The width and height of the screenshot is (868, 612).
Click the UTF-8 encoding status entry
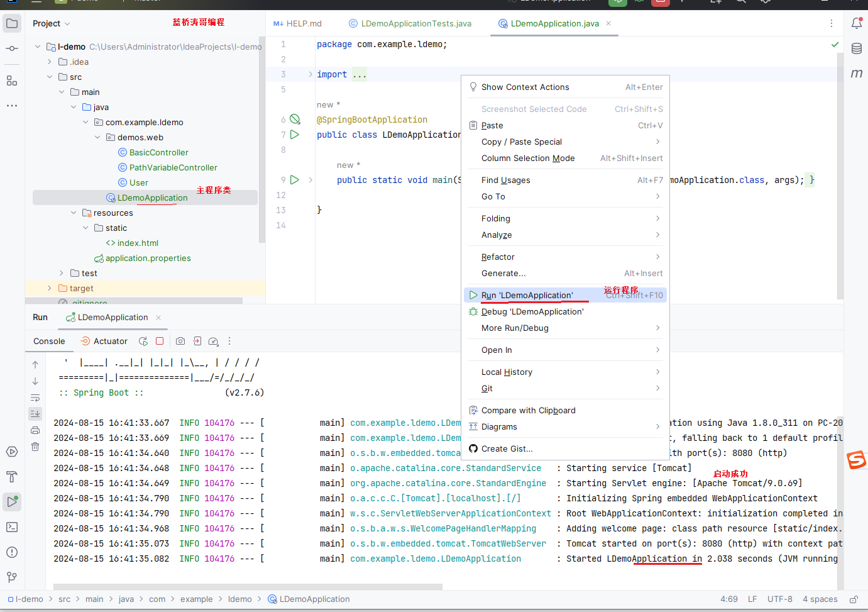(x=780, y=599)
